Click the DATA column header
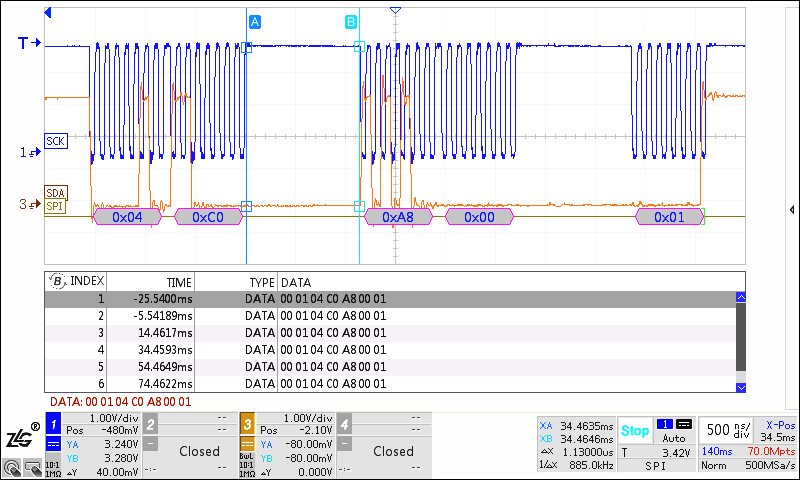This screenshot has width=800, height=480. click(x=296, y=282)
